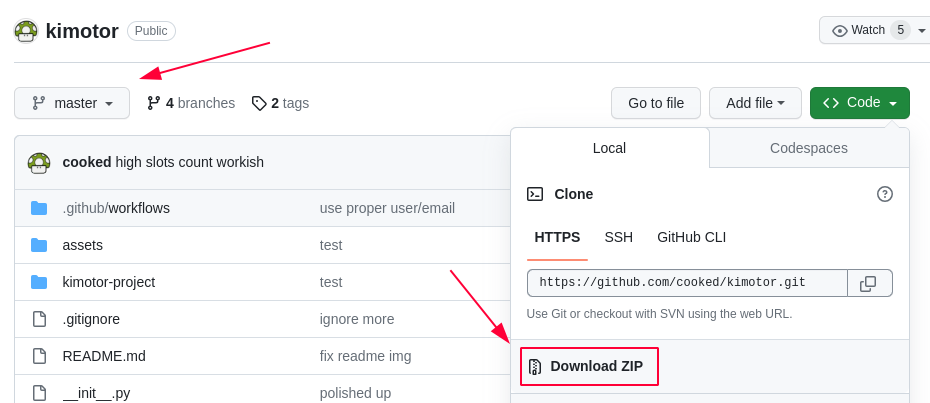The image size is (930, 403).
Task: Switch to the Codespaces tab
Action: pos(808,148)
